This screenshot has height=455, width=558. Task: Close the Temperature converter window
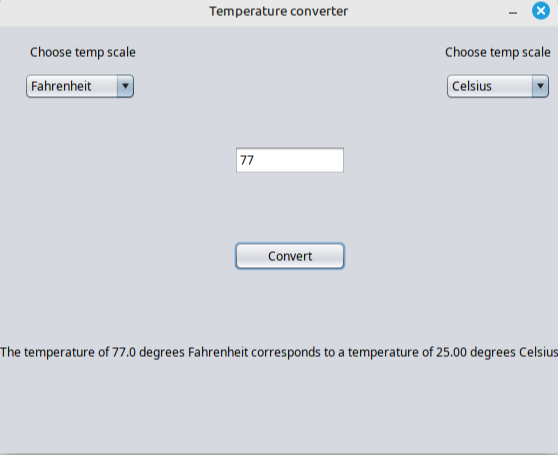541,11
